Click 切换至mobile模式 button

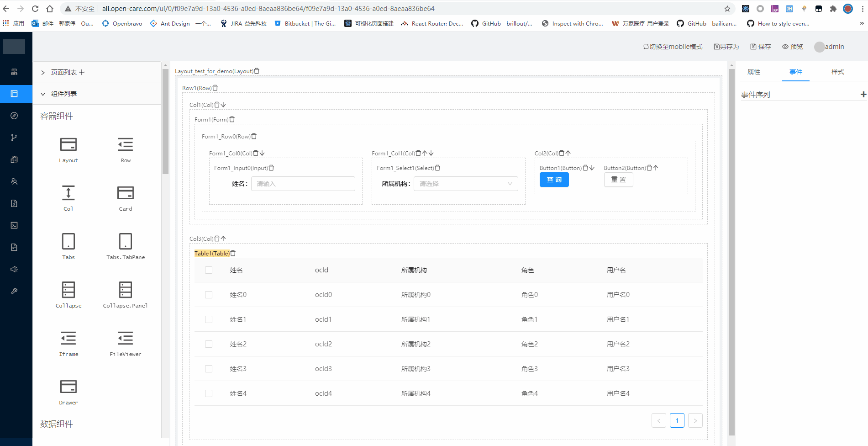coord(673,47)
